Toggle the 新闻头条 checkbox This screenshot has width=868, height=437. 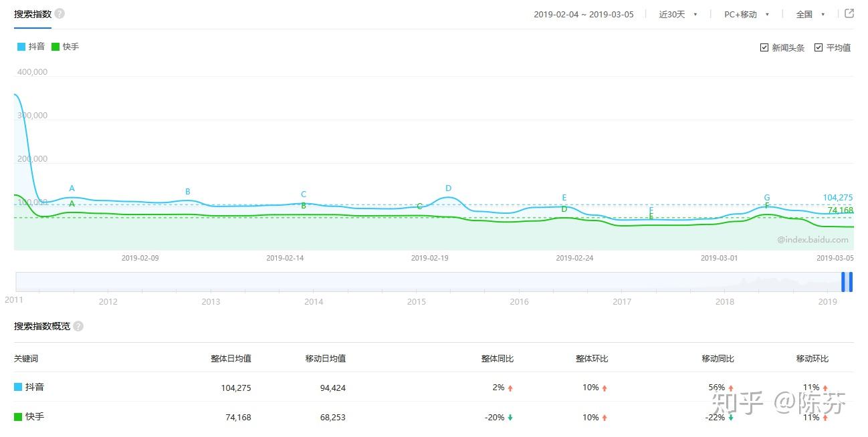[x=764, y=47]
